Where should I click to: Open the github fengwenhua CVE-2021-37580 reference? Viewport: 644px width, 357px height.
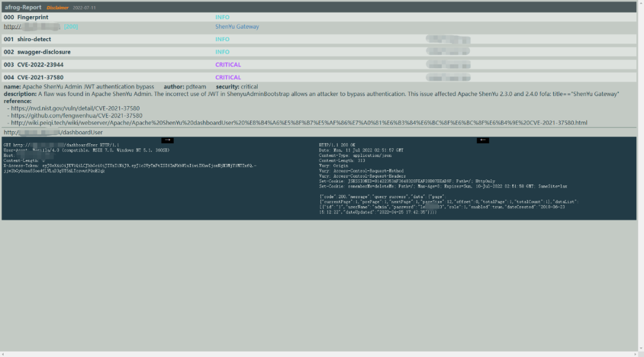point(76,116)
